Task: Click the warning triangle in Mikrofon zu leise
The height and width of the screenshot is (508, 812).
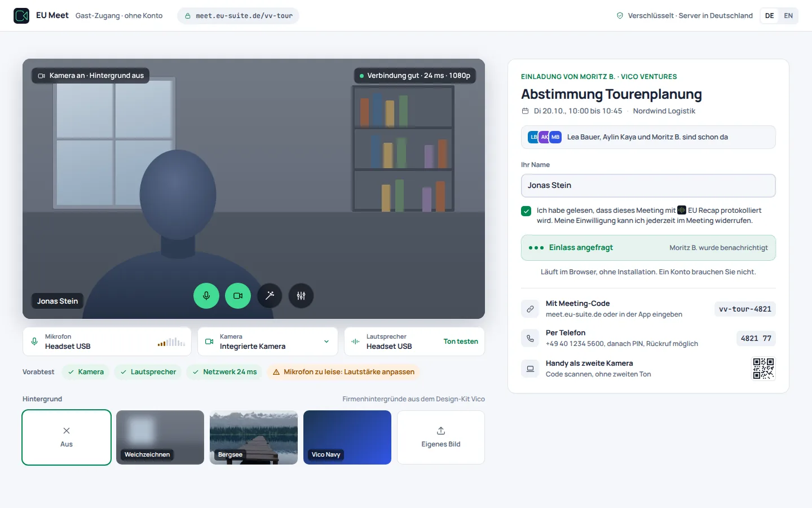Action: click(x=276, y=372)
